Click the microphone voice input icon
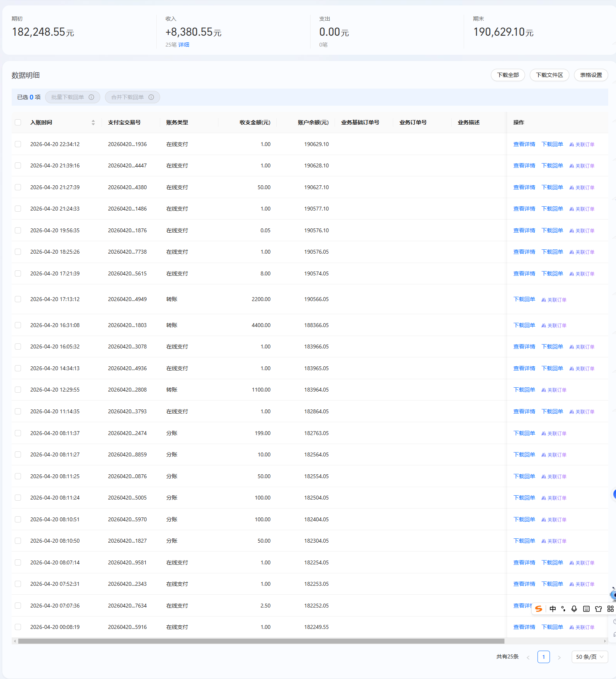The width and height of the screenshot is (616, 679). (x=574, y=609)
